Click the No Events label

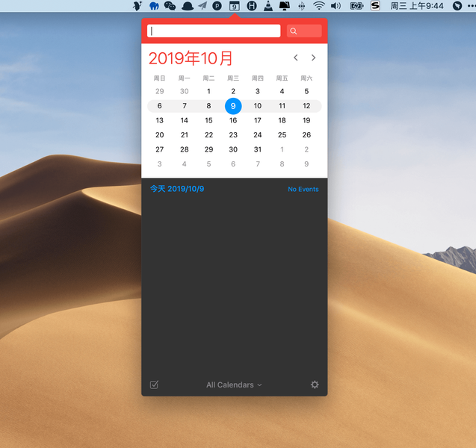303,189
